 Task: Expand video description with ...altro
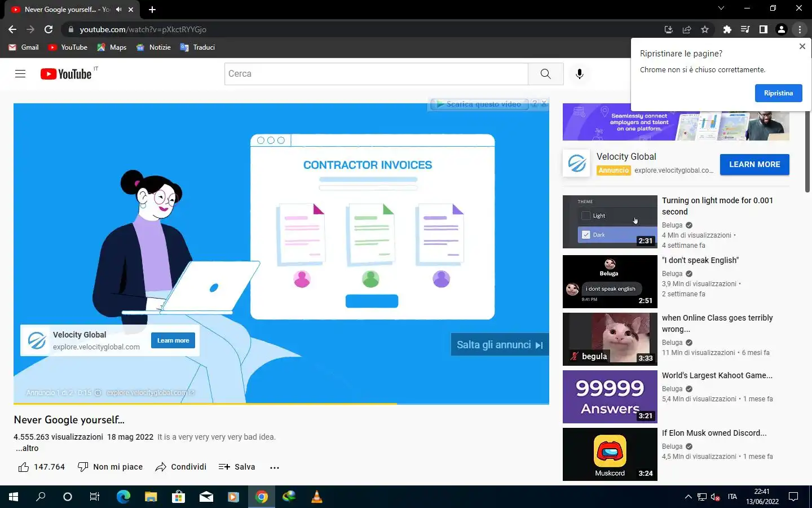(x=27, y=448)
